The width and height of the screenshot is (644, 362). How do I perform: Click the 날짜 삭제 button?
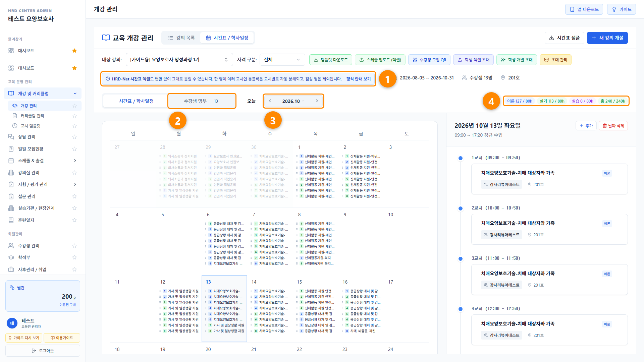coord(613,126)
